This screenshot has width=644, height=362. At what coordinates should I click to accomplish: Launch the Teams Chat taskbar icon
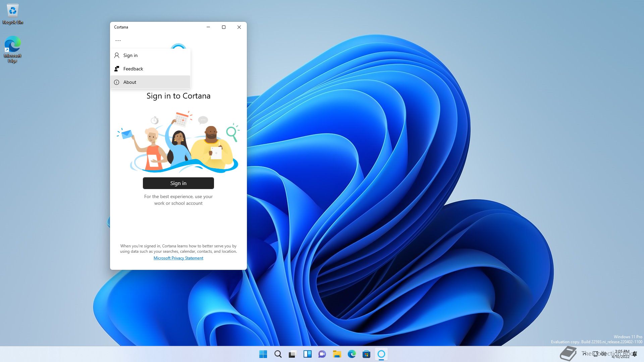[322, 354]
